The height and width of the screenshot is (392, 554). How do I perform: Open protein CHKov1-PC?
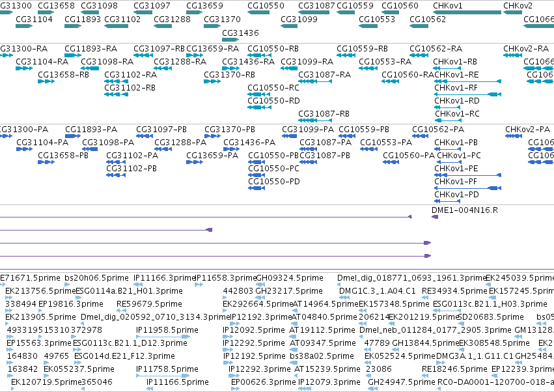coord(459,155)
